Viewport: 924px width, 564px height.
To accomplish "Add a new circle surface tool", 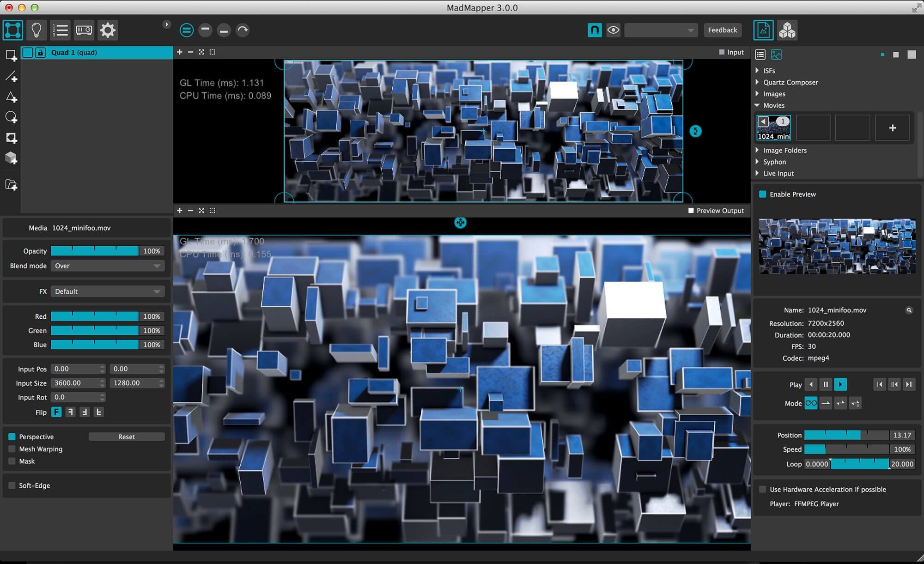I will pos(11,117).
